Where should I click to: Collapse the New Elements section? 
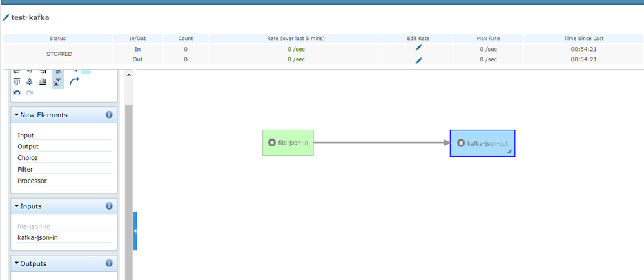(x=16, y=115)
